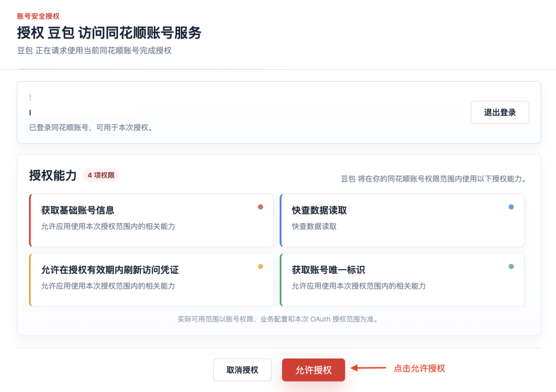Select the 快查数据读取 permission card
556x392 pixels.
coord(402,220)
